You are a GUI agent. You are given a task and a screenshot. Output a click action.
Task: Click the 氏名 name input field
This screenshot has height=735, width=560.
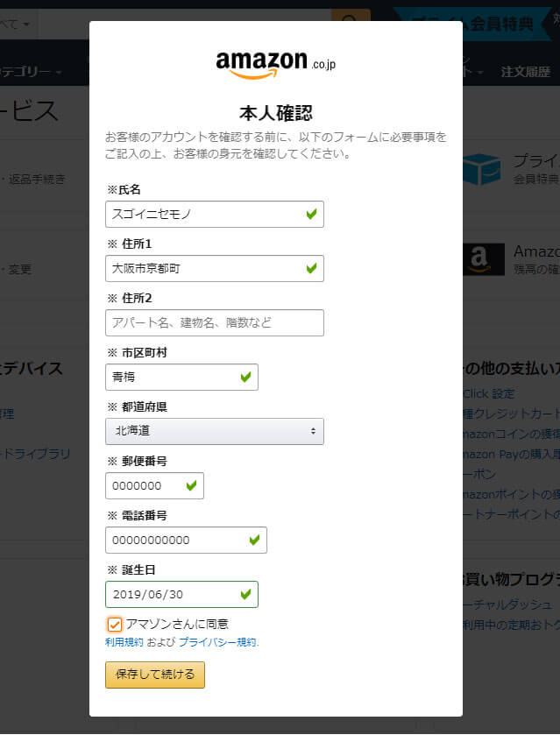[x=215, y=215]
